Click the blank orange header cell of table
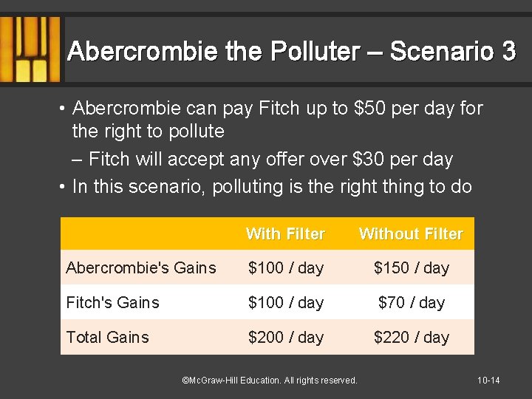 pyautogui.click(x=148, y=233)
